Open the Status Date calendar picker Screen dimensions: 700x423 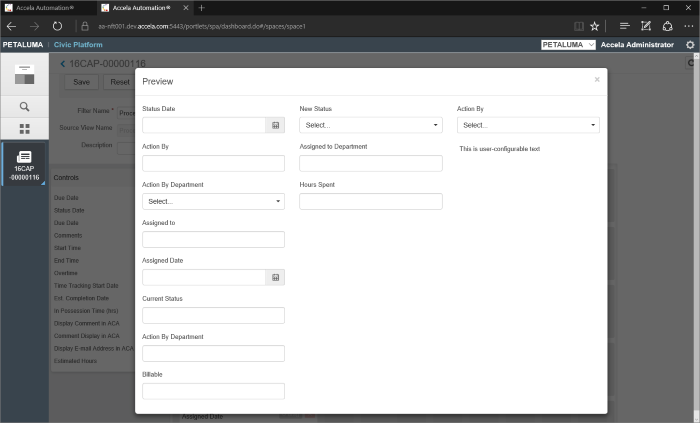(275, 125)
